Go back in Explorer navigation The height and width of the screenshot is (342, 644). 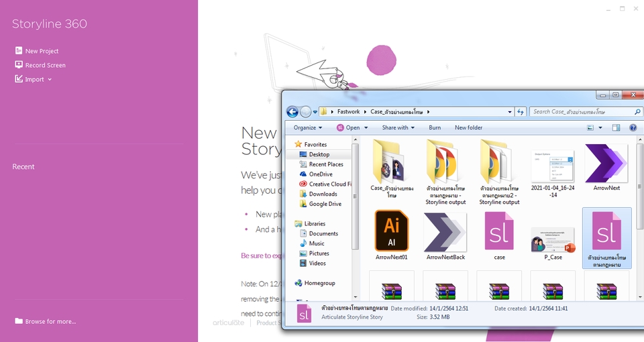point(292,112)
